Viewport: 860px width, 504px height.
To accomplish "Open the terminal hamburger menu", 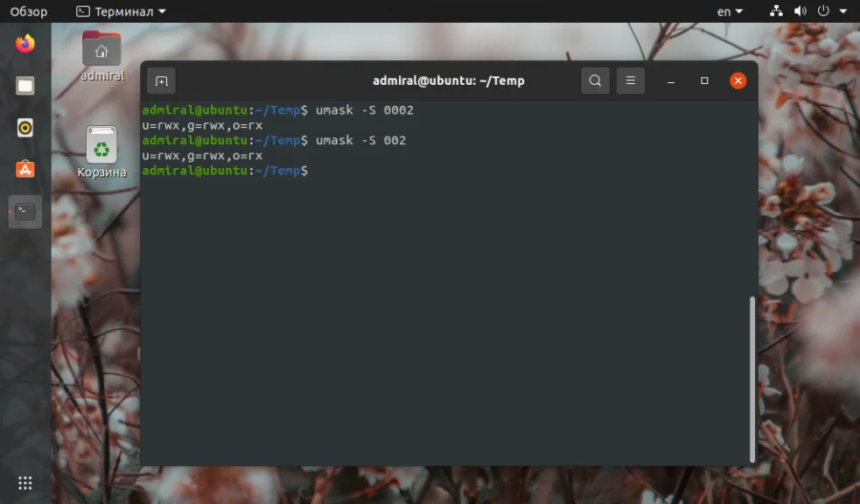I will pos(631,81).
